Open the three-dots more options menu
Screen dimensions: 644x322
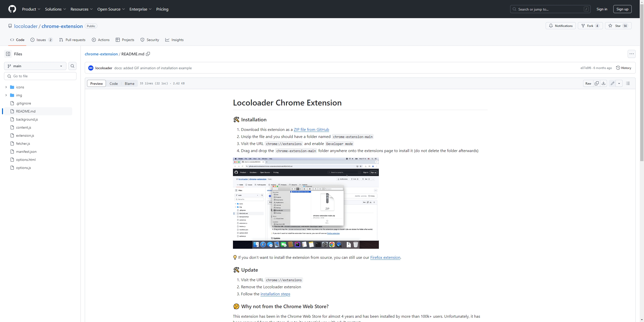(631, 54)
